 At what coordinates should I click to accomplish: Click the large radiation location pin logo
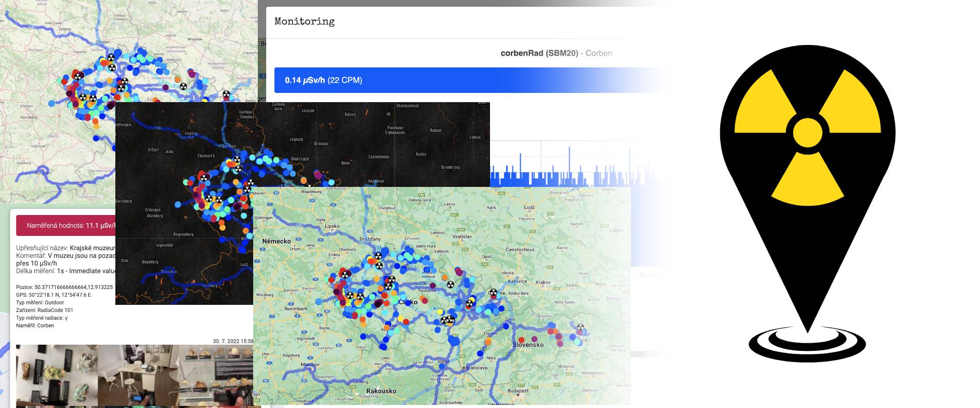pos(807,204)
